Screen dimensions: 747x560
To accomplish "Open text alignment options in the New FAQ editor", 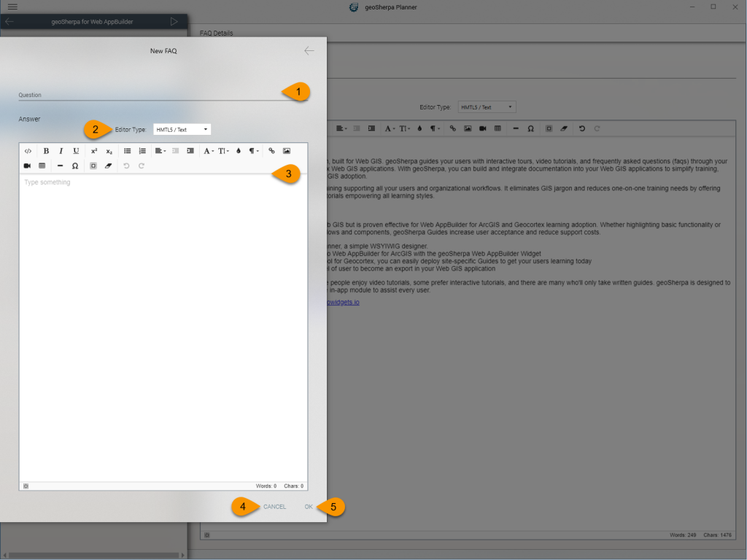I will coord(160,151).
